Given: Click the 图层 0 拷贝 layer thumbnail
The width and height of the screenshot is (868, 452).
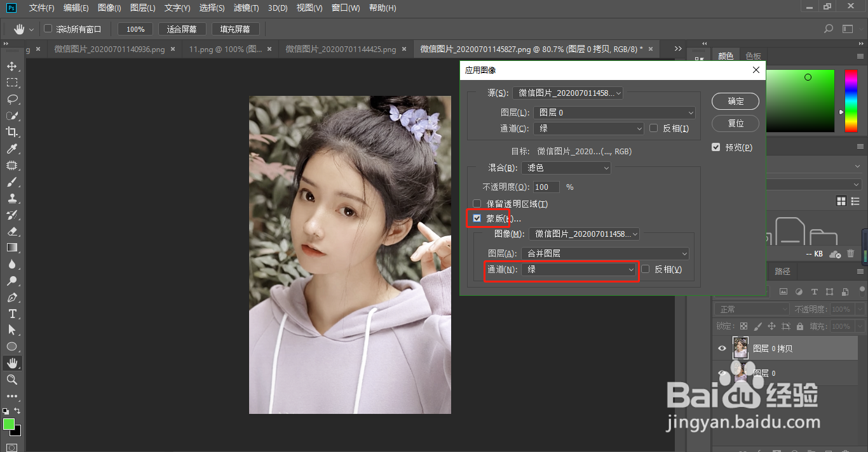Looking at the screenshot, I should coord(740,348).
